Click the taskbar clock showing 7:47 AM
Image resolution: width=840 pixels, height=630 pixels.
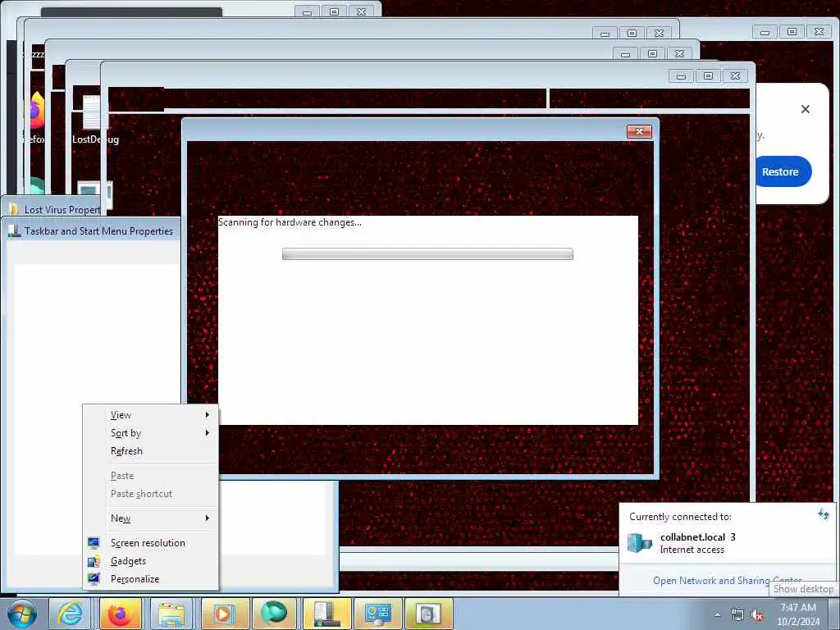point(797,608)
